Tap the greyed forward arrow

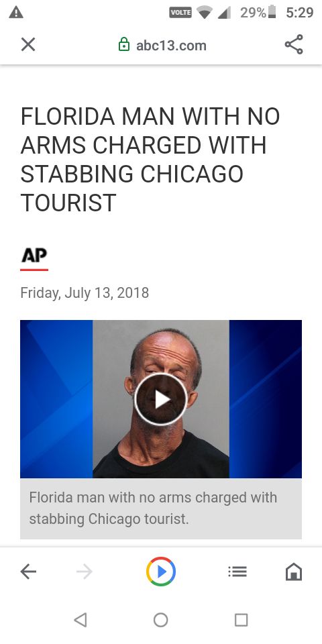point(85,572)
